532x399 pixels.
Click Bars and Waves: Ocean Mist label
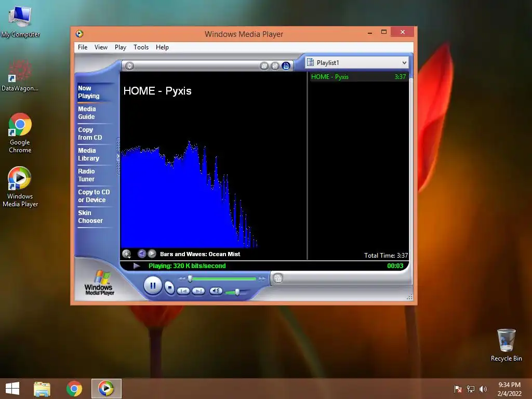coord(200,254)
